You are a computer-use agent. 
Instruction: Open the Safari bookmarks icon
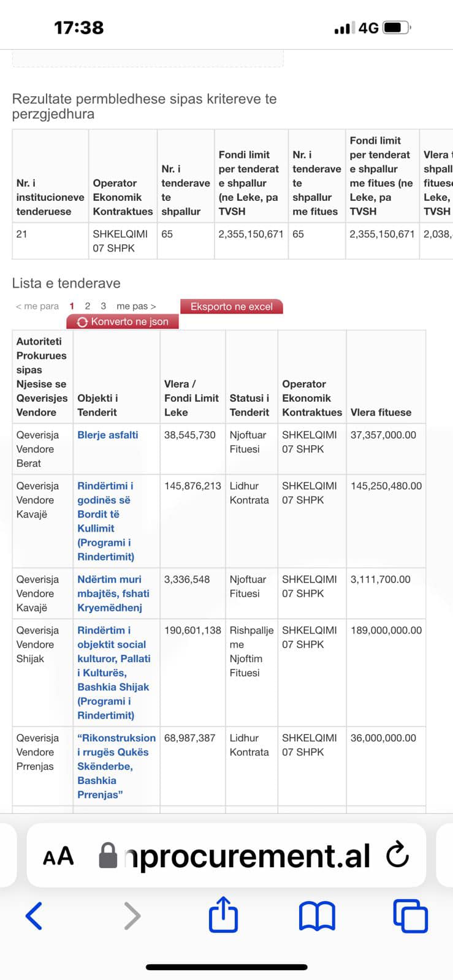[317, 916]
